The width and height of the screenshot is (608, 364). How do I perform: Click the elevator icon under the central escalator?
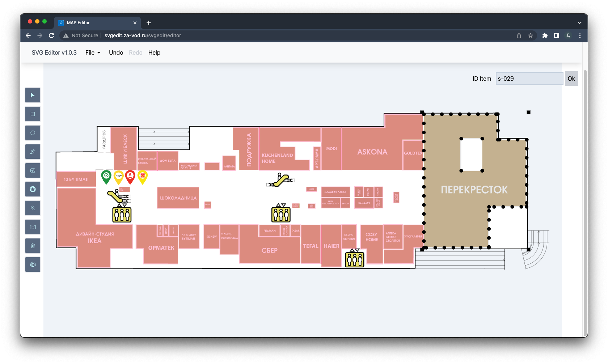281,213
